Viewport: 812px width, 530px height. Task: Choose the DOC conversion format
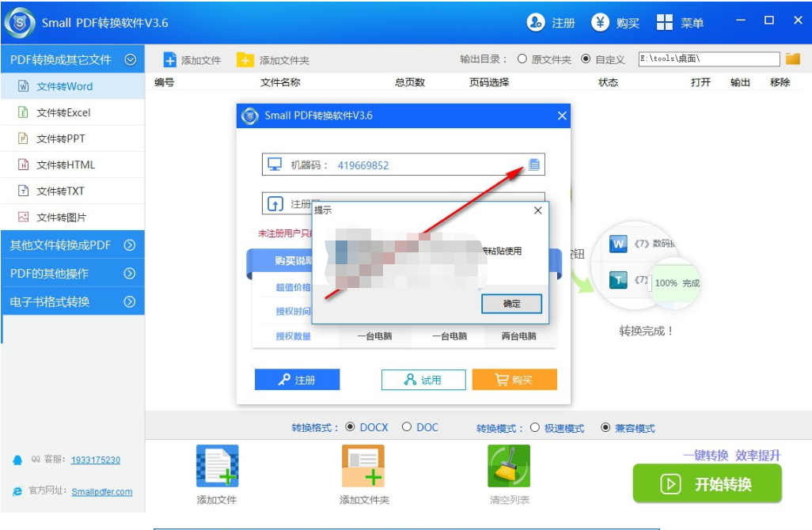[x=407, y=427]
